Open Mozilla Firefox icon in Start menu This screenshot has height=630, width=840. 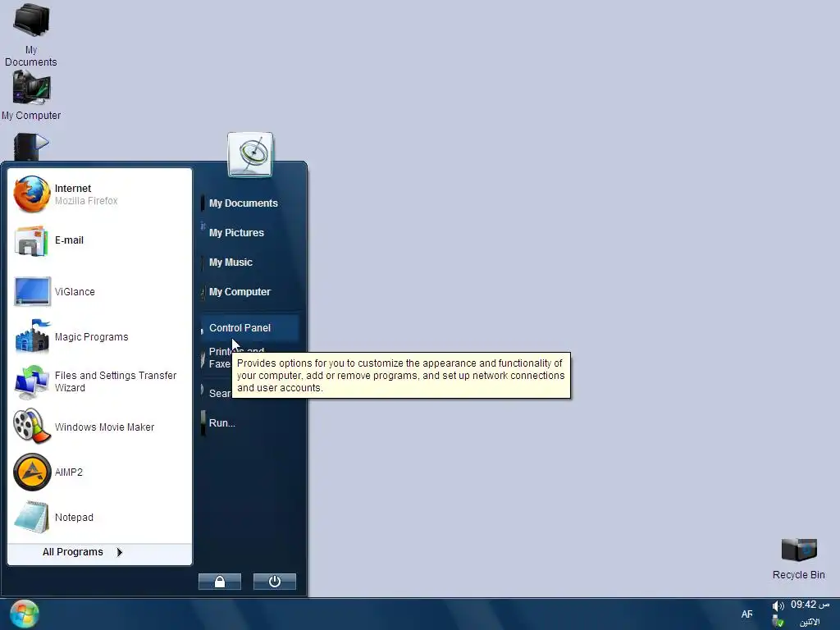coord(32,194)
